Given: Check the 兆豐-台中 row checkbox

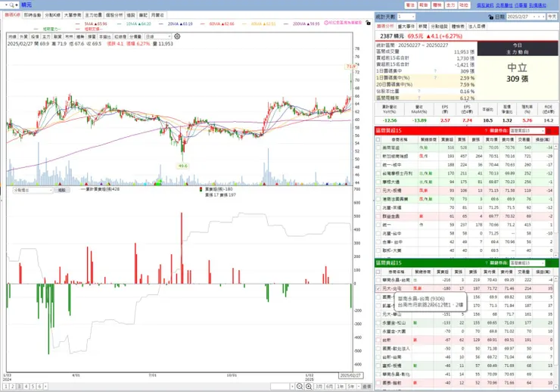Looking at the screenshot, I should (378, 234).
